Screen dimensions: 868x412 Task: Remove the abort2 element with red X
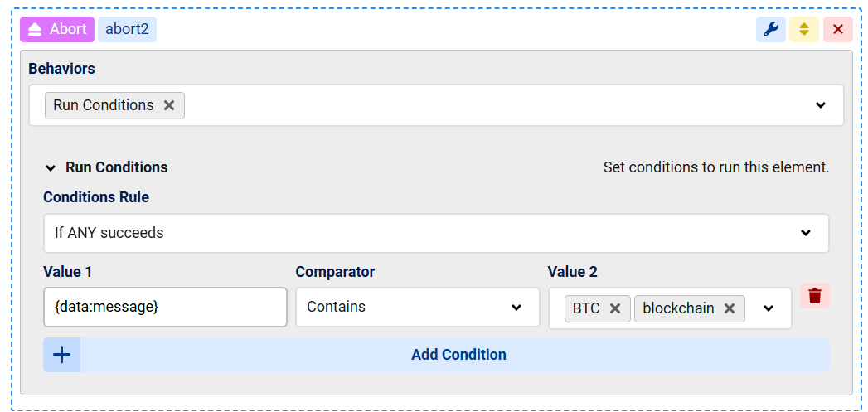click(x=837, y=30)
